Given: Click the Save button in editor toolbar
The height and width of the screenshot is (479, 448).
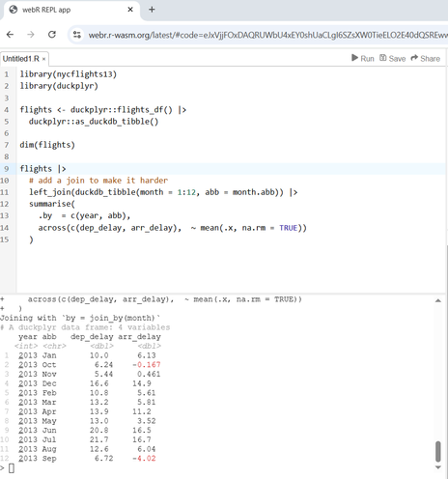Looking at the screenshot, I should click(x=392, y=58).
